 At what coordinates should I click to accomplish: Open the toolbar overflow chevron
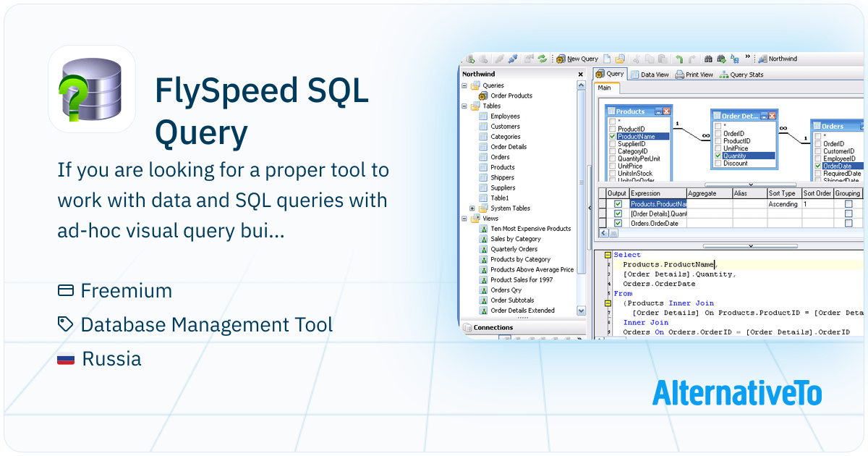748,56
